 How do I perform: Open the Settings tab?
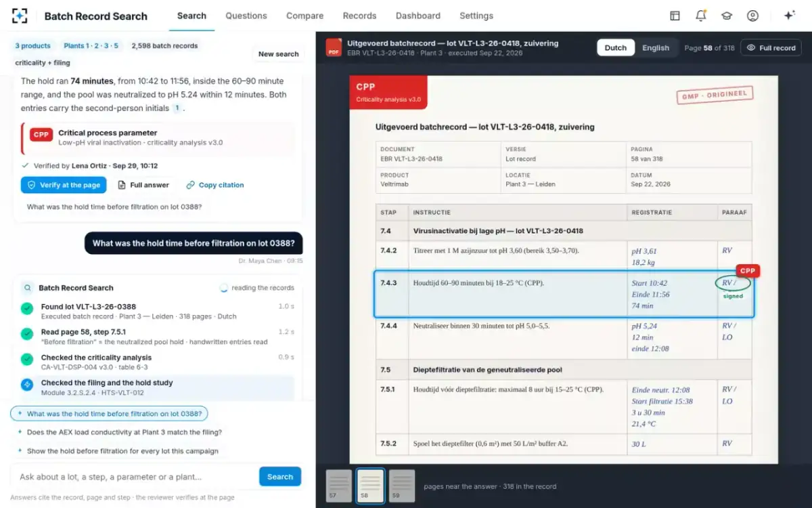pyautogui.click(x=476, y=16)
